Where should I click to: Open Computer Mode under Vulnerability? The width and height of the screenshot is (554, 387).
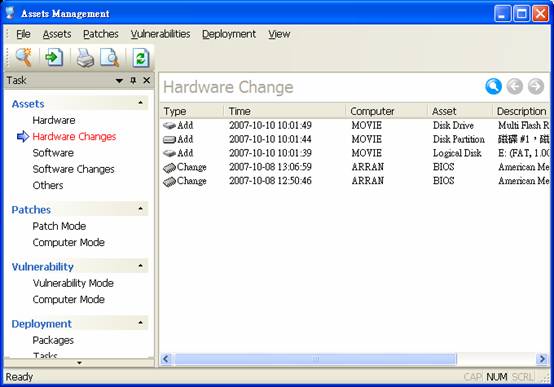pyautogui.click(x=69, y=300)
